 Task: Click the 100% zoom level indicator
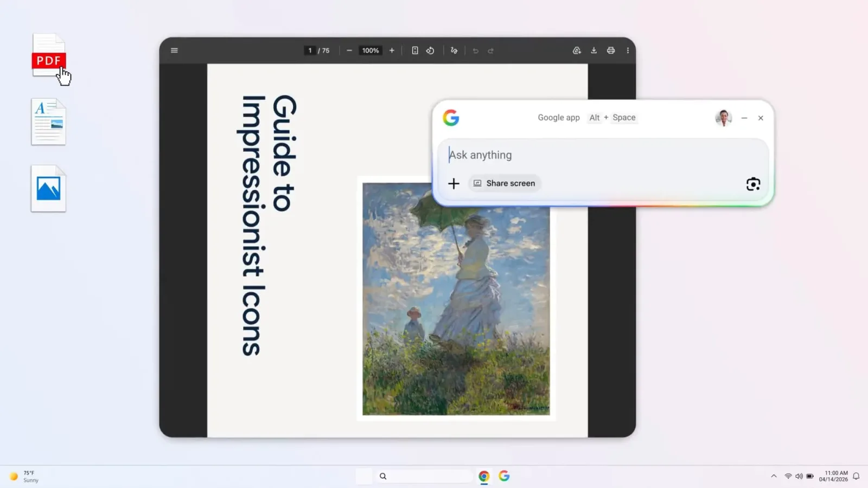tap(371, 50)
